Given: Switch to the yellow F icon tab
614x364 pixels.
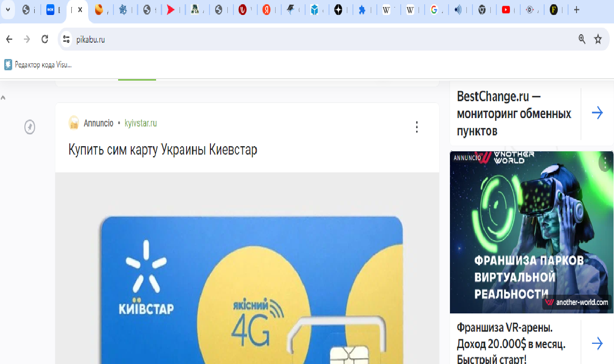Looking at the screenshot, I should [554, 10].
